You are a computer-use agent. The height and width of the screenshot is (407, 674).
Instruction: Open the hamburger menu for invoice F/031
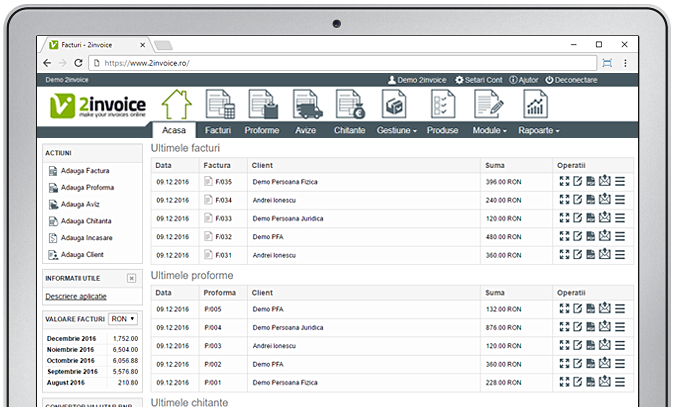tap(620, 255)
